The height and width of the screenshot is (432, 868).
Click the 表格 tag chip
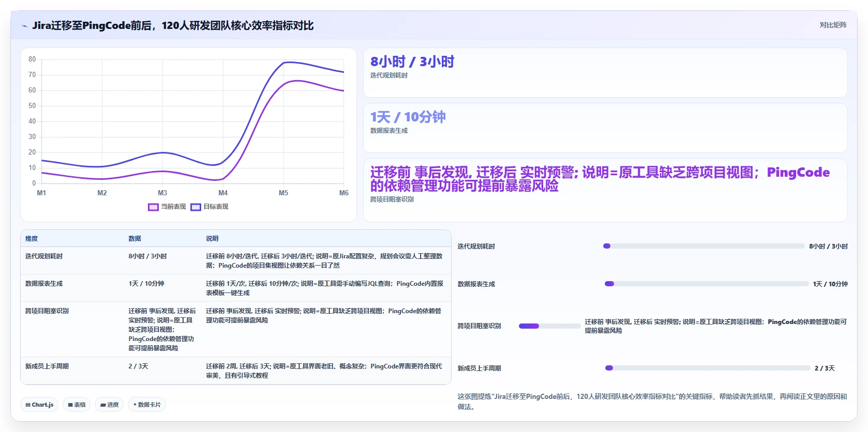[x=77, y=405]
